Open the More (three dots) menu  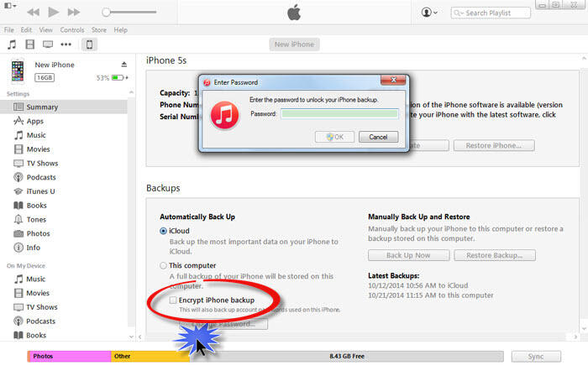[x=66, y=44]
